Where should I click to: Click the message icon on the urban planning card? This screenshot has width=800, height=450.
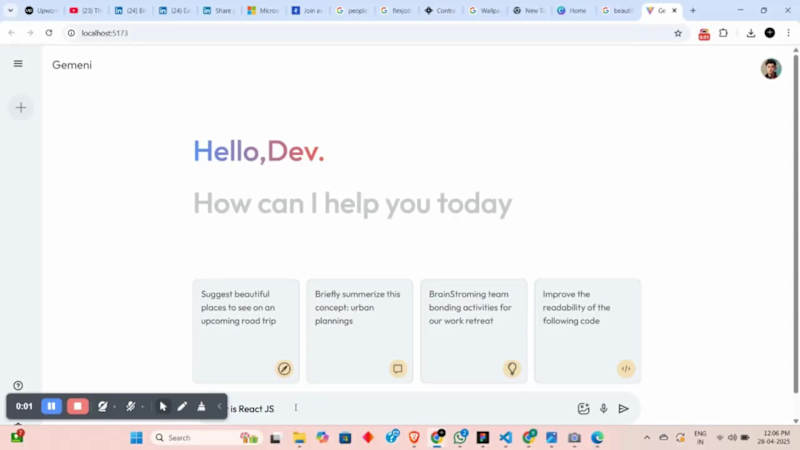(x=398, y=368)
